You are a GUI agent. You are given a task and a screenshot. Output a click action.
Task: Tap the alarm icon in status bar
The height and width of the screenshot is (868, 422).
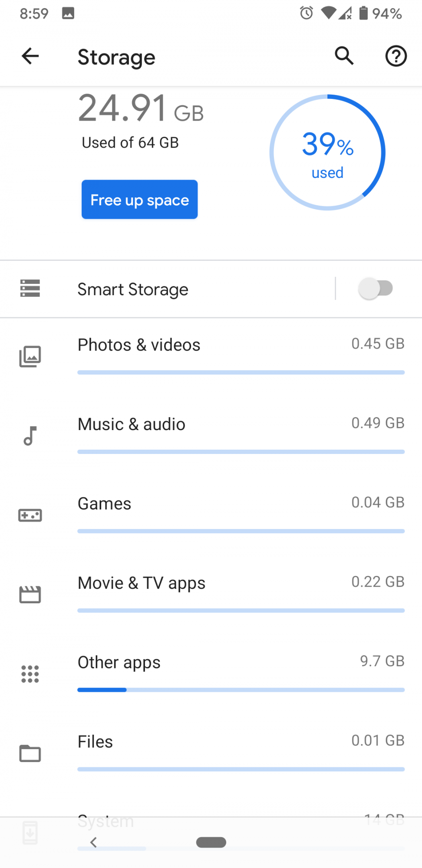[307, 13]
